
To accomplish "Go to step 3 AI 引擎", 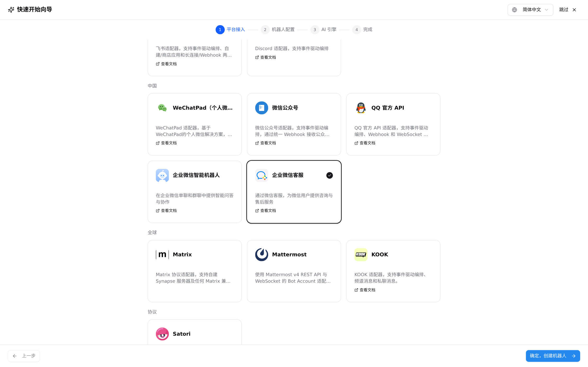I will 324,30.
